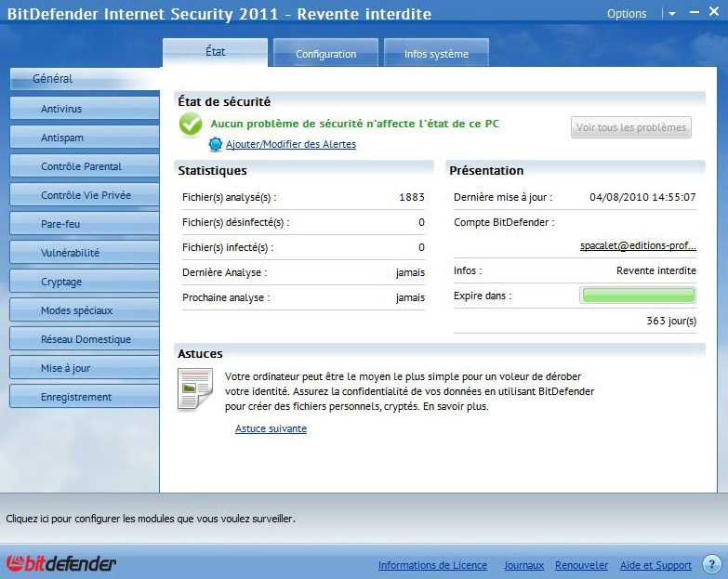Open the Journaux link
The image size is (728, 579).
click(x=523, y=565)
